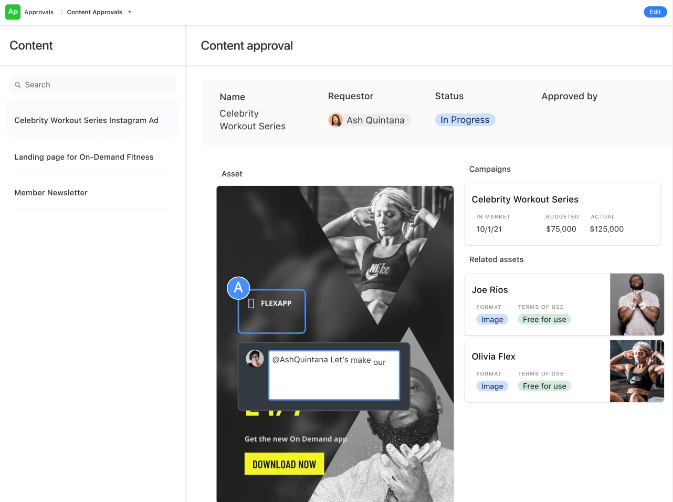673x502 pixels.
Task: Click the Get the new On Demand app text
Action: click(296, 439)
